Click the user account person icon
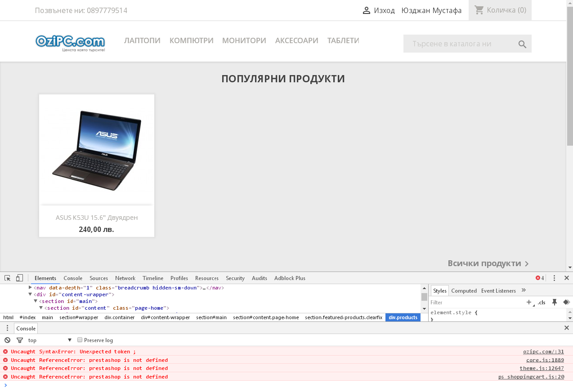Viewport: 573px width, 392px height. [367, 10]
